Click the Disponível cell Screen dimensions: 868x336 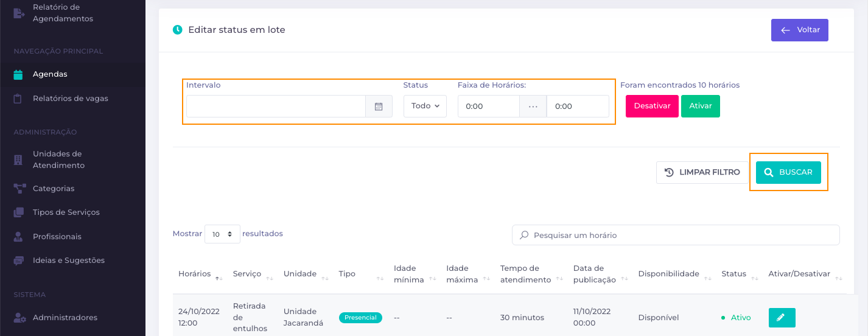(659, 318)
